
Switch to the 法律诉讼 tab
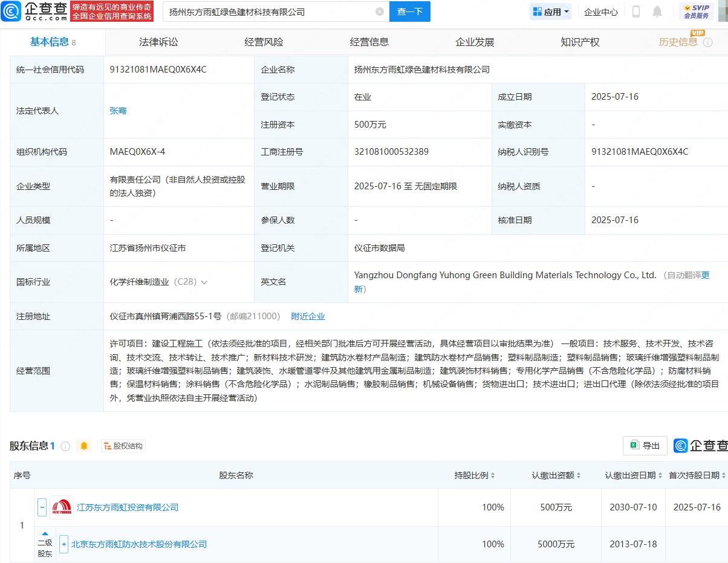158,42
